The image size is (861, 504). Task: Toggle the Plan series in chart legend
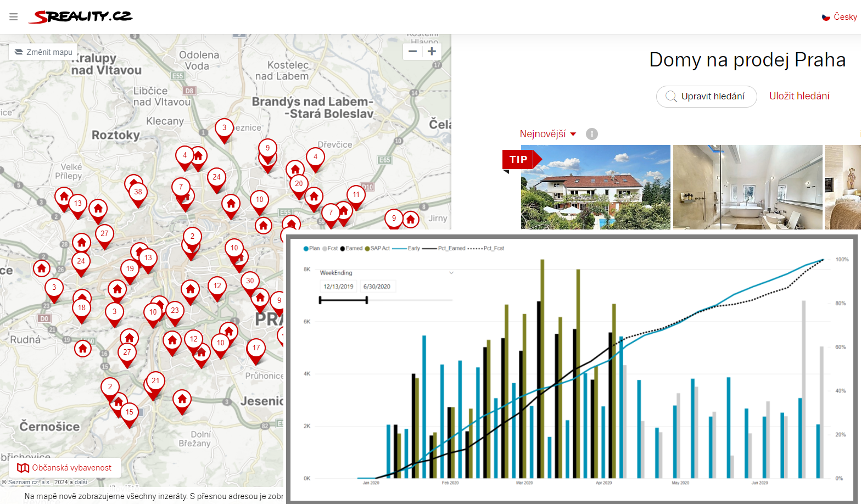pyautogui.click(x=311, y=249)
